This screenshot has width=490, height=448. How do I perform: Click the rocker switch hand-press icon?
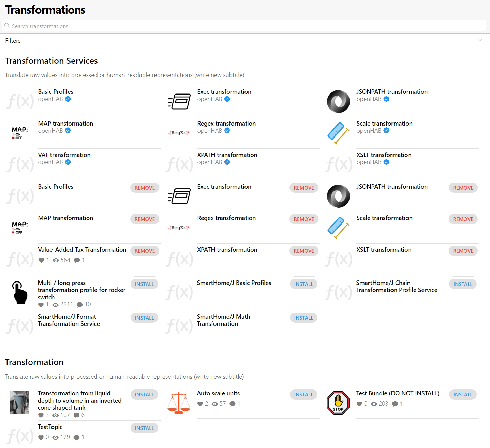(20, 292)
